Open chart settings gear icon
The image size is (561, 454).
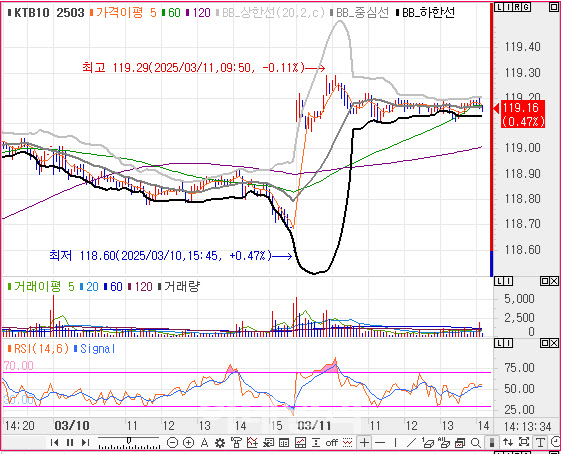click(220, 443)
